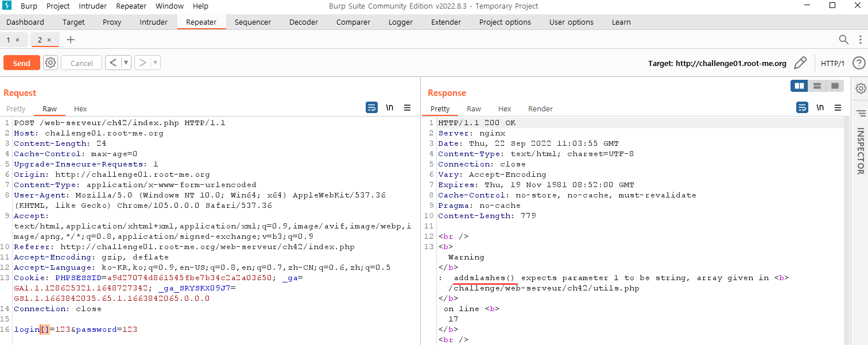
Task: Select tabbed layout view
Action: coord(835,86)
